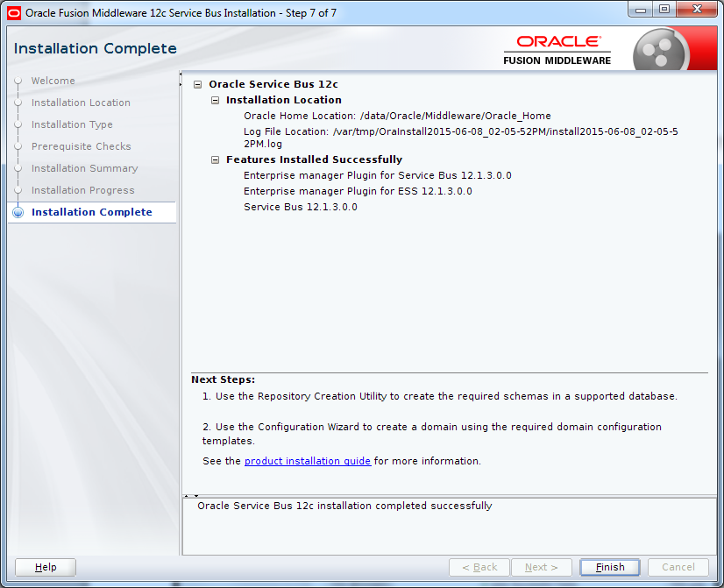Select Enterprise manager Plugin for Service Bus row
Screen dimensions: 724x588
[x=378, y=175]
